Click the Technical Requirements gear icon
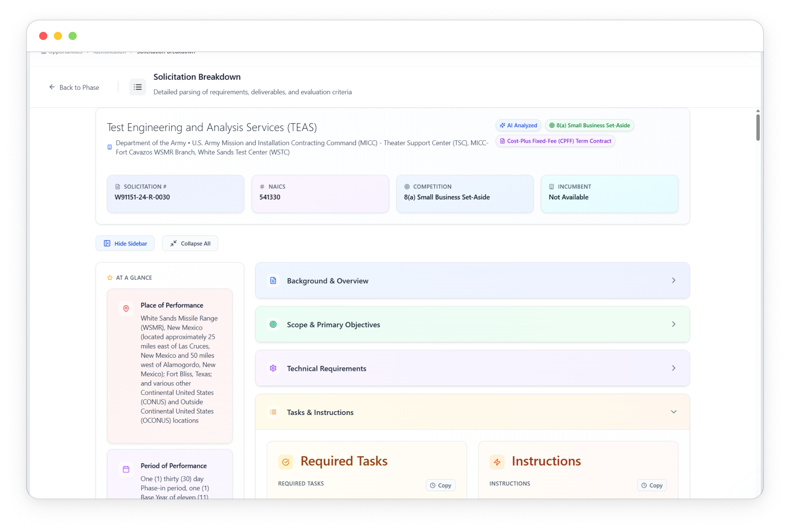 pyautogui.click(x=273, y=368)
